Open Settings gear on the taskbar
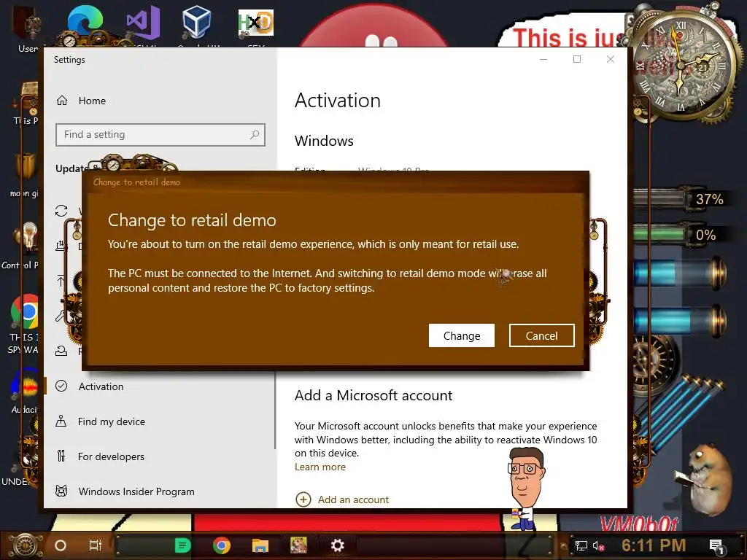747x560 pixels. (x=337, y=545)
